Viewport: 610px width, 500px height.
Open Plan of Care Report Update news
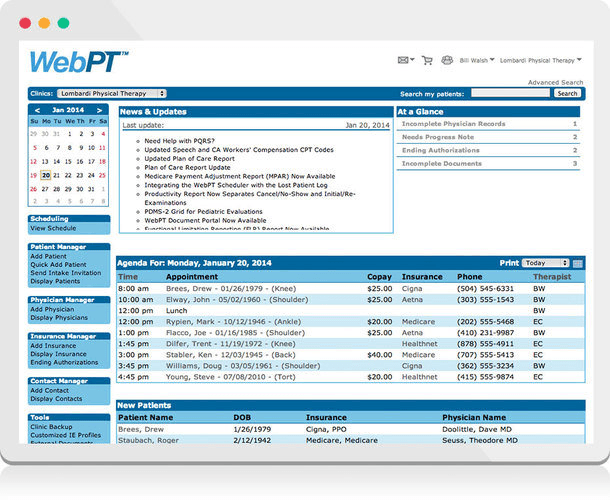(x=188, y=167)
